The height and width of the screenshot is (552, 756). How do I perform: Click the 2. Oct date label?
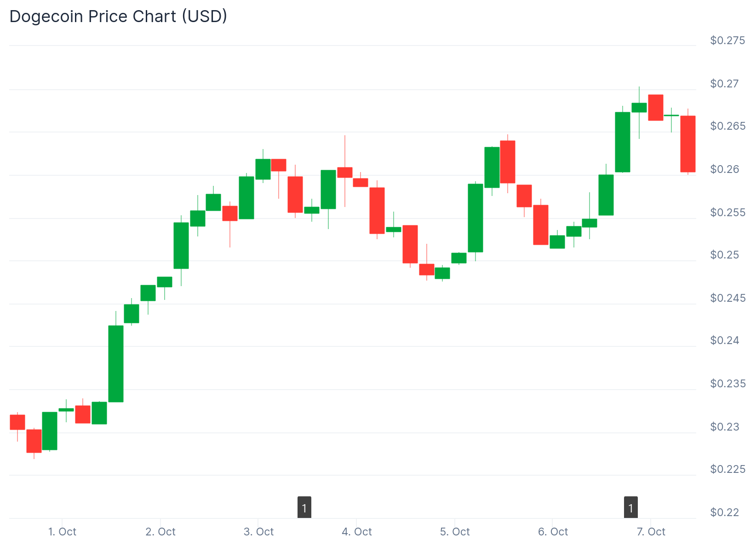coord(160,532)
